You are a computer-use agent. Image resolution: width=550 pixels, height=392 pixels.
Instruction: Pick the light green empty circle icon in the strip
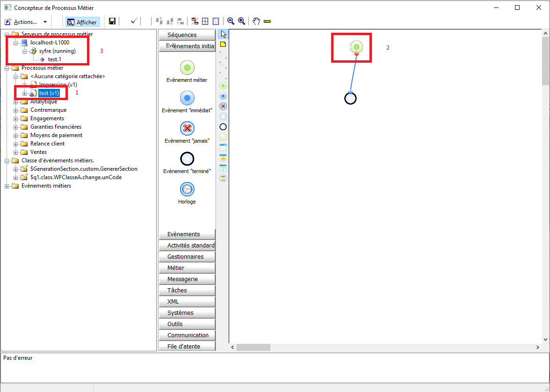[223, 137]
